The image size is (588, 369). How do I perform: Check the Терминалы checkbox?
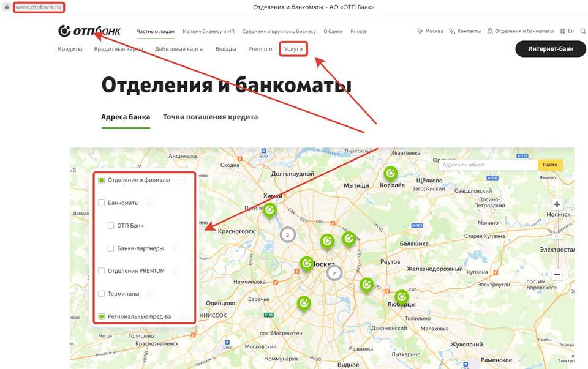tap(101, 294)
